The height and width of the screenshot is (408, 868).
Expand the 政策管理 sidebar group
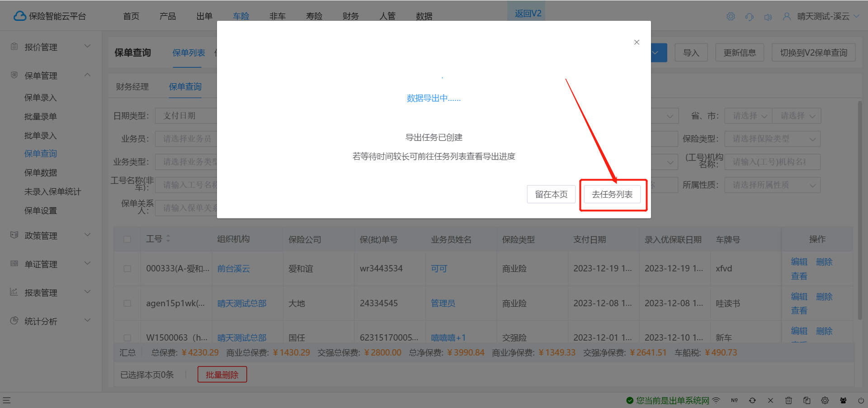tap(88, 235)
